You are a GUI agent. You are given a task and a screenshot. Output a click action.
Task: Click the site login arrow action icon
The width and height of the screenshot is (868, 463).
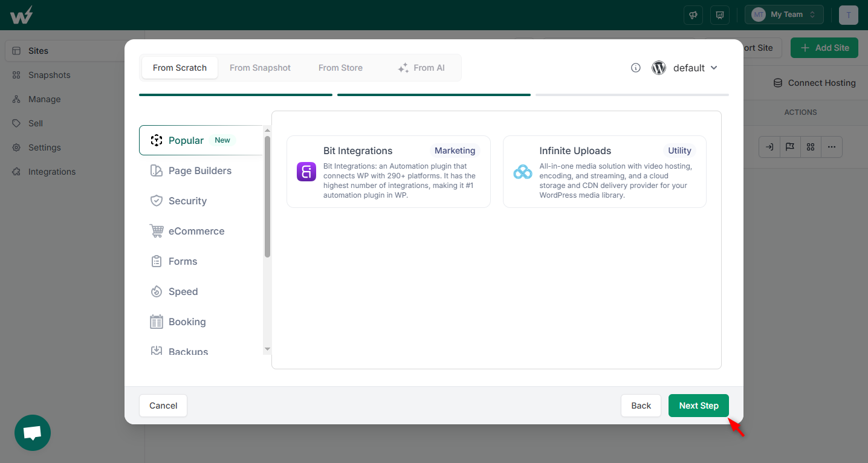coord(769,147)
